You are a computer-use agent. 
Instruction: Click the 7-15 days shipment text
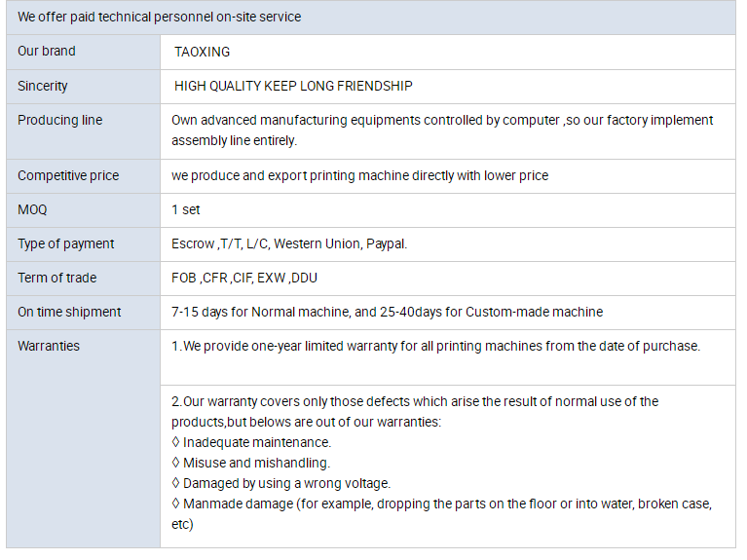point(387,312)
